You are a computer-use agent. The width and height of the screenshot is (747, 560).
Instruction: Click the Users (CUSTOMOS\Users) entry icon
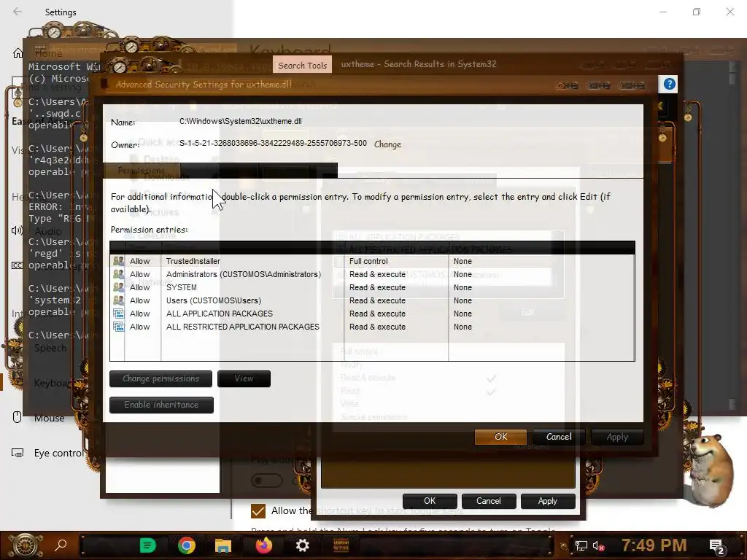pyautogui.click(x=118, y=300)
